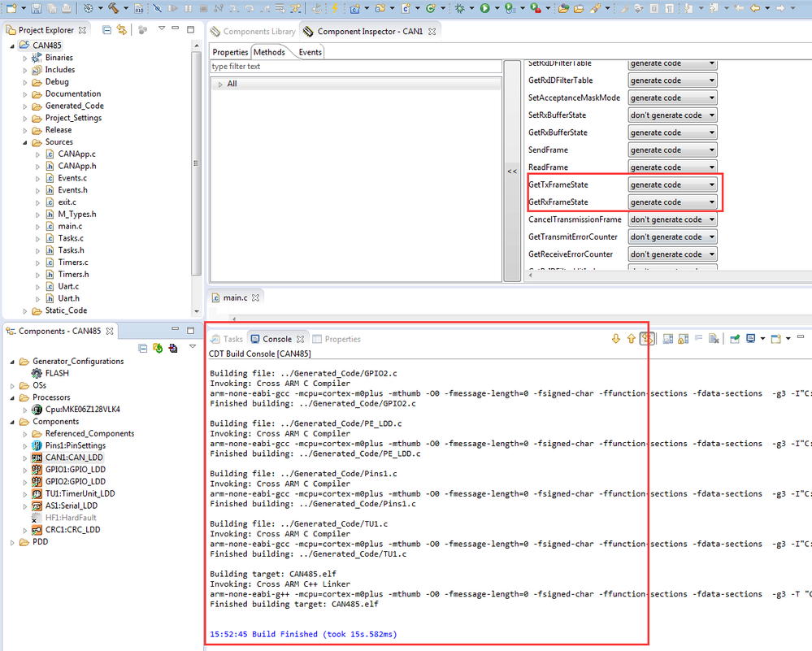812x651 pixels.
Task: Close the Component Inspector - CAN1 tab
Action: pos(432,32)
